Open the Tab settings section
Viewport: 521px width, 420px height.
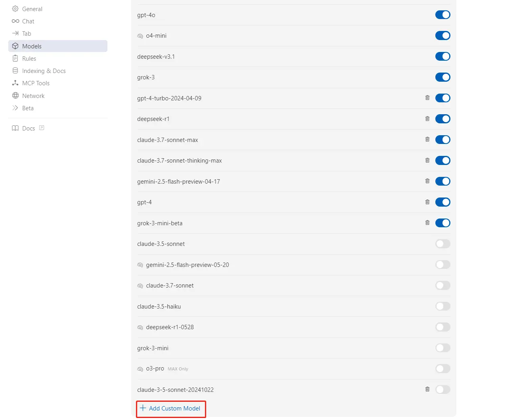(58, 33)
